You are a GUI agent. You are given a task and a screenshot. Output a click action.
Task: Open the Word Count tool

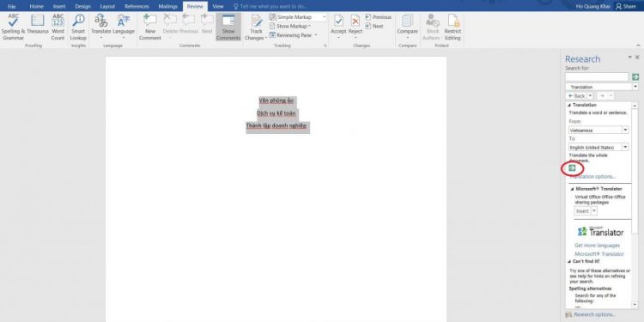tap(58, 27)
